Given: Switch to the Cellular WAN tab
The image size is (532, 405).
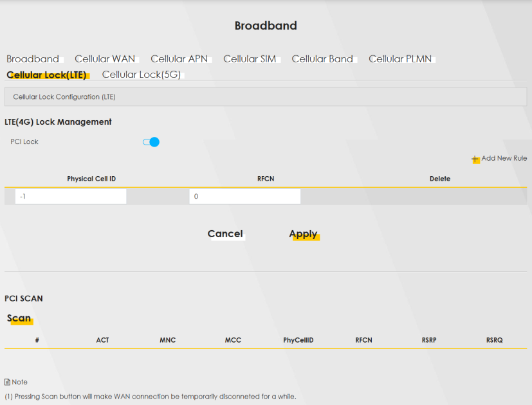Looking at the screenshot, I should (105, 59).
